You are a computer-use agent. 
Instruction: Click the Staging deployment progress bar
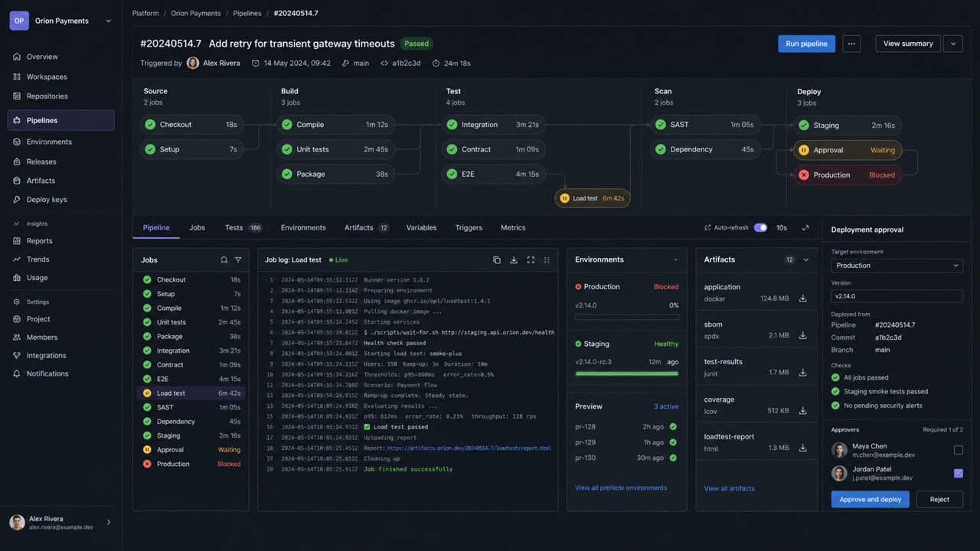coord(627,374)
